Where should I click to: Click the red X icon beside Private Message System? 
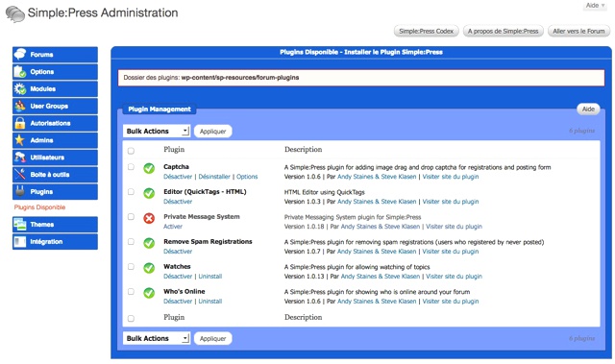[x=149, y=218]
